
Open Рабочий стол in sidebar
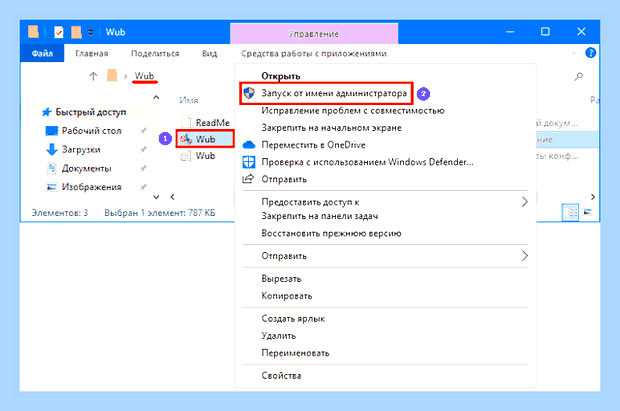pyautogui.click(x=84, y=131)
